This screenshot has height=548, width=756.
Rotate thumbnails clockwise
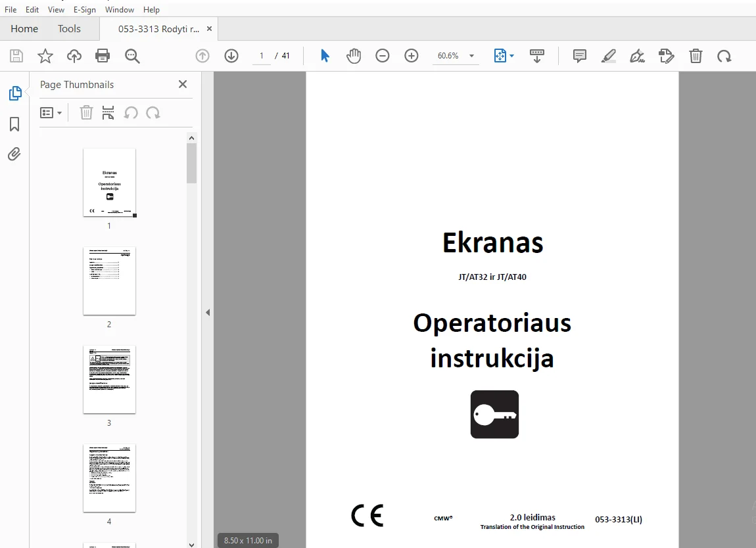tap(153, 113)
